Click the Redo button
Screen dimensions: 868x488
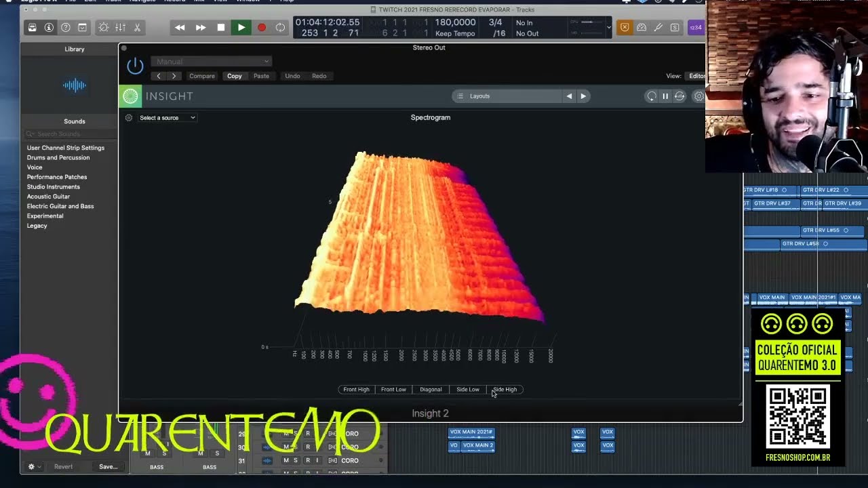pos(319,76)
